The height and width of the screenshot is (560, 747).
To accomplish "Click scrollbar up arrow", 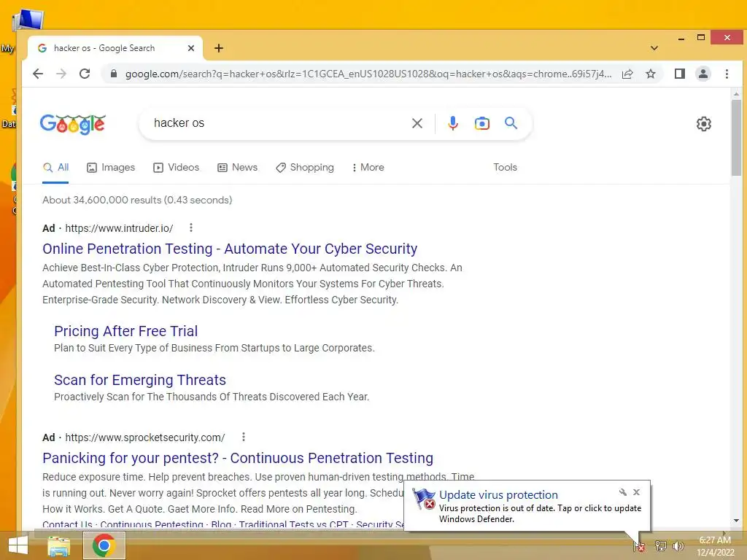I will 736,94.
